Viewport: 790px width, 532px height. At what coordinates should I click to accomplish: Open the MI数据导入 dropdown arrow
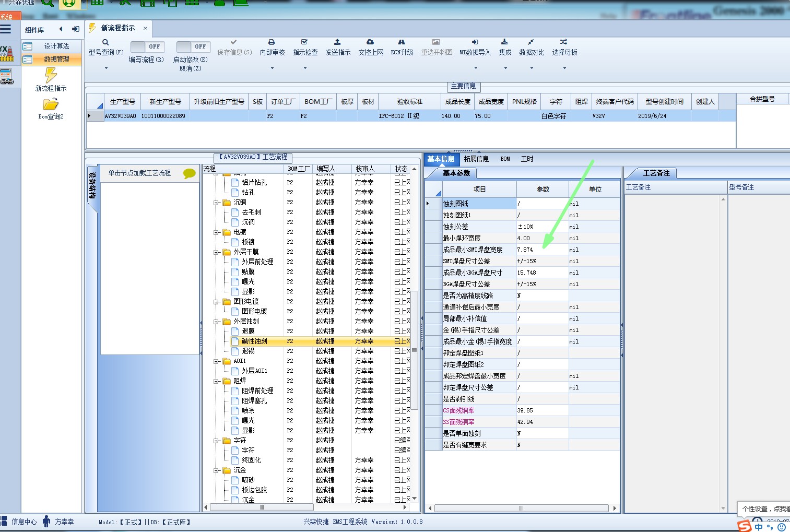pos(475,68)
